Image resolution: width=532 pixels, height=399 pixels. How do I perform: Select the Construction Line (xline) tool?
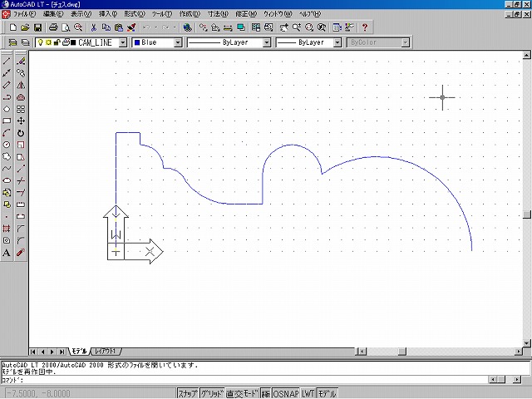[7, 73]
